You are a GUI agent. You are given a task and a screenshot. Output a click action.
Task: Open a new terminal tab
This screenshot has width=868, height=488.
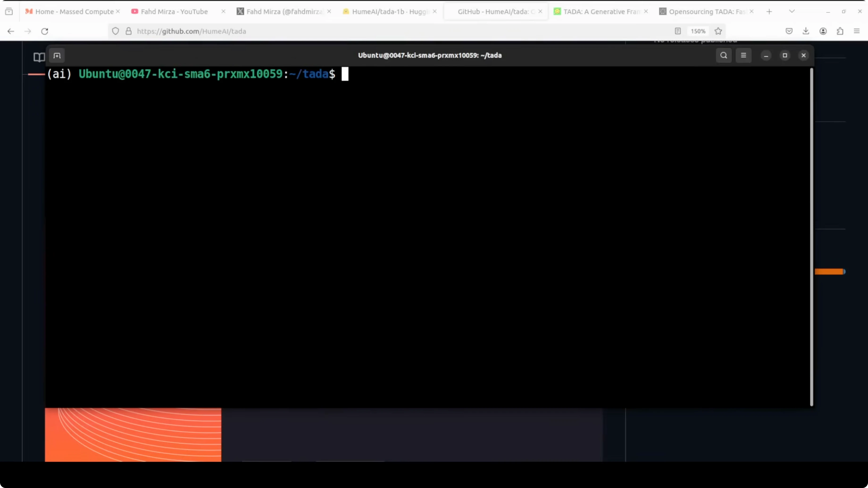[x=57, y=55]
